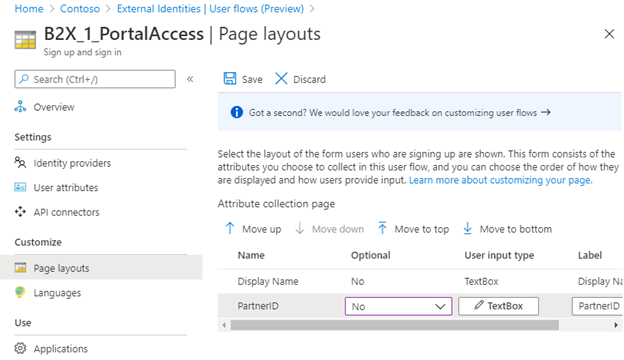624x360 pixels.
Task: Click the Languages globe icon
Action: 20,292
